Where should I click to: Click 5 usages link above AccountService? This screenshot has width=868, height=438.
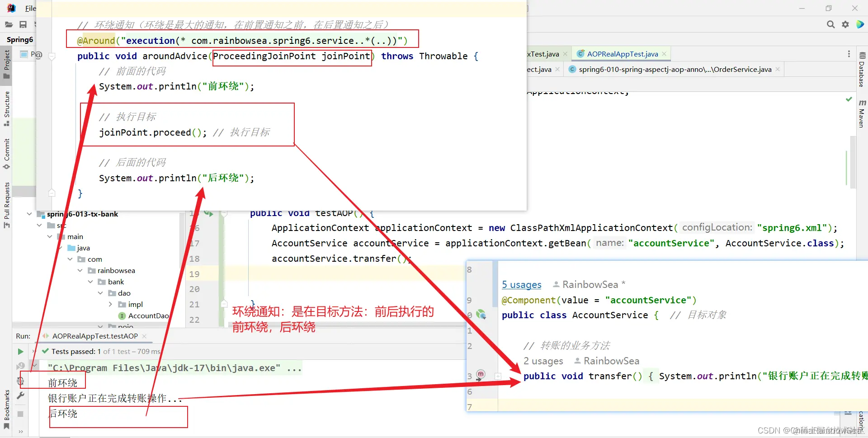coord(521,284)
